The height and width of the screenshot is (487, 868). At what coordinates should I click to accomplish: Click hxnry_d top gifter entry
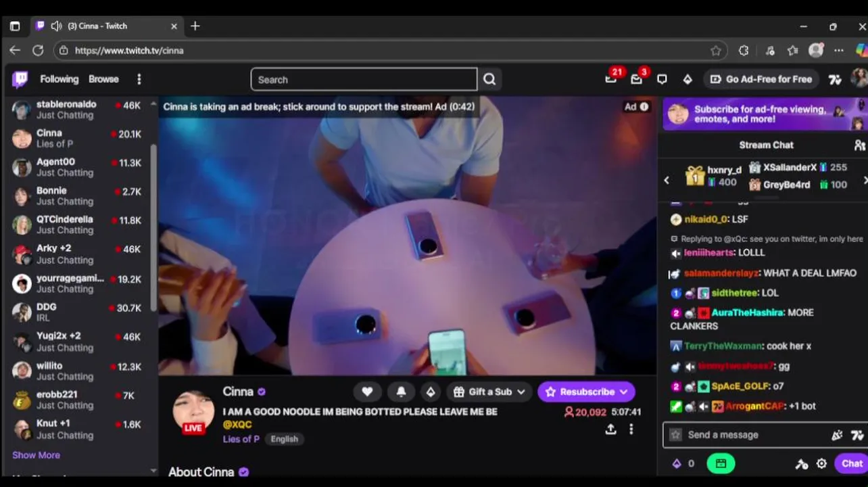714,176
